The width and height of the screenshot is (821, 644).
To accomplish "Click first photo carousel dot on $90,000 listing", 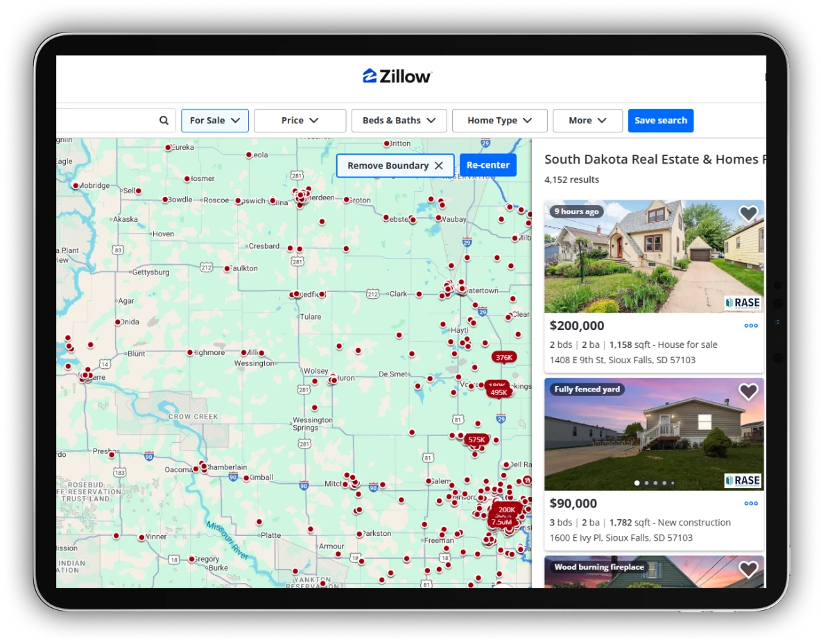I will (x=637, y=482).
